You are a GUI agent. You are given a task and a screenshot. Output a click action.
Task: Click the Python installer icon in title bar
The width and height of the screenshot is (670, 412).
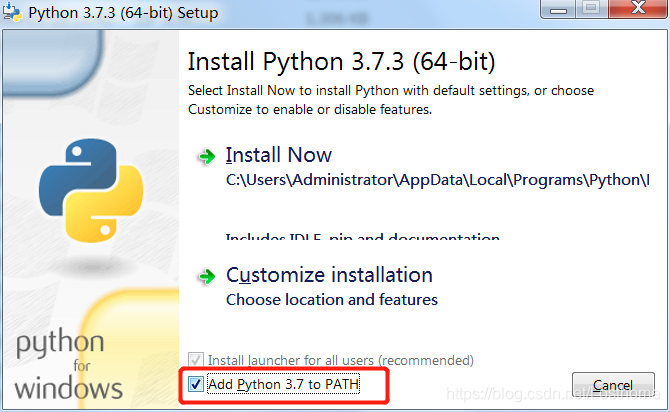pyautogui.click(x=12, y=12)
